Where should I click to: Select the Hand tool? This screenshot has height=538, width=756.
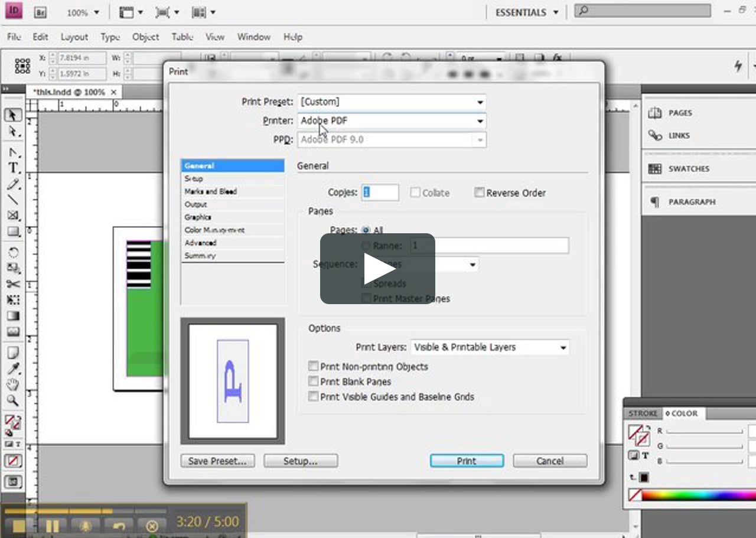[x=13, y=385]
